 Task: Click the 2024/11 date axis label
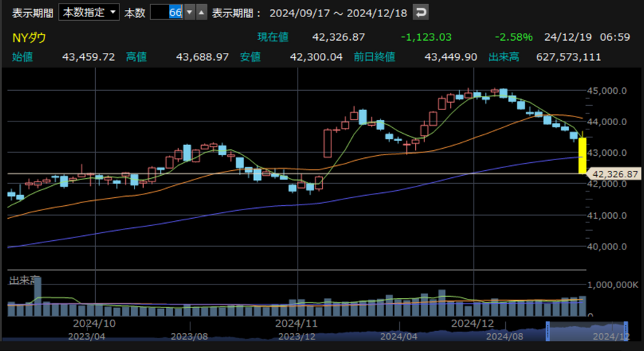pyautogui.click(x=296, y=324)
